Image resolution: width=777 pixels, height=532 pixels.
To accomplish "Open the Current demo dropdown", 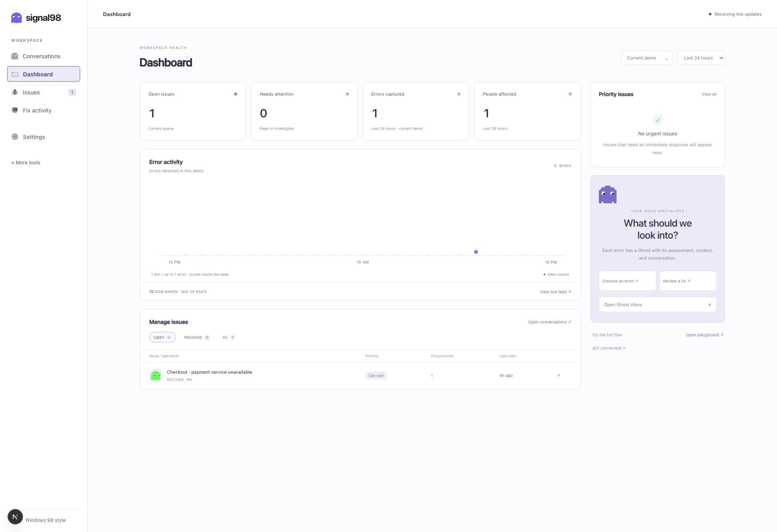I will click(x=647, y=58).
